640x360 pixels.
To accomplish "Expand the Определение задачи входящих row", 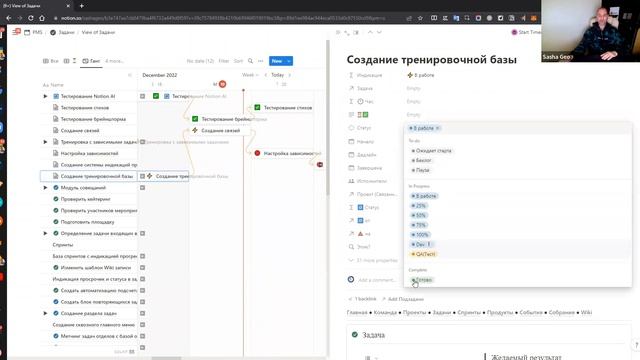I will [x=45, y=233].
